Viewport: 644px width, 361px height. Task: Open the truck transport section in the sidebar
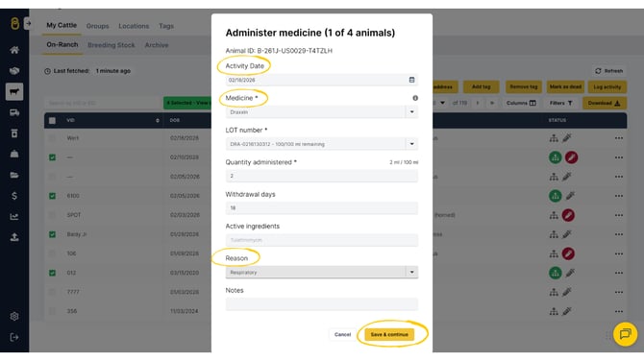pos(14,112)
